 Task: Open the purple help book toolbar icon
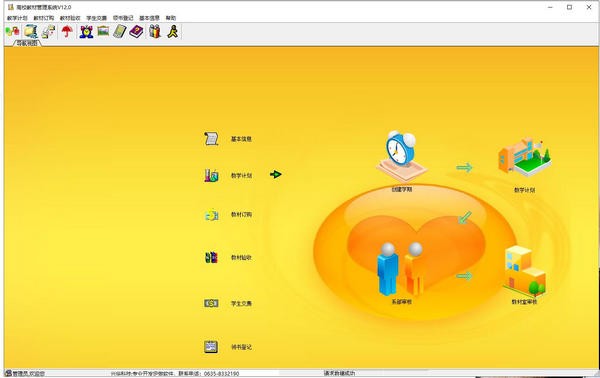pyautogui.click(x=136, y=31)
